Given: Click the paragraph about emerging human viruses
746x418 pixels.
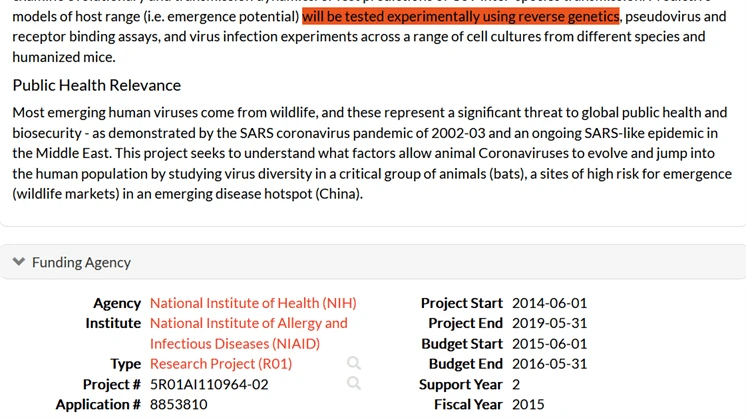Looking at the screenshot, I should click(370, 153).
